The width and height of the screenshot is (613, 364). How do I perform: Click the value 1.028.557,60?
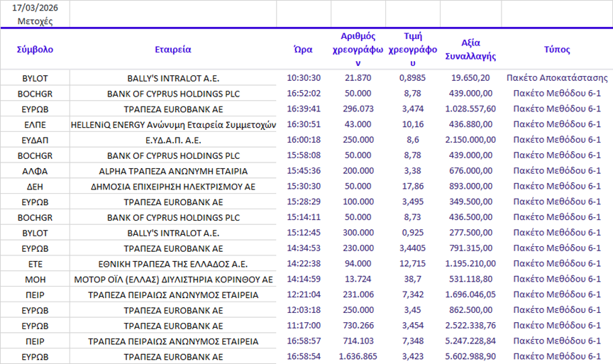tap(470, 109)
